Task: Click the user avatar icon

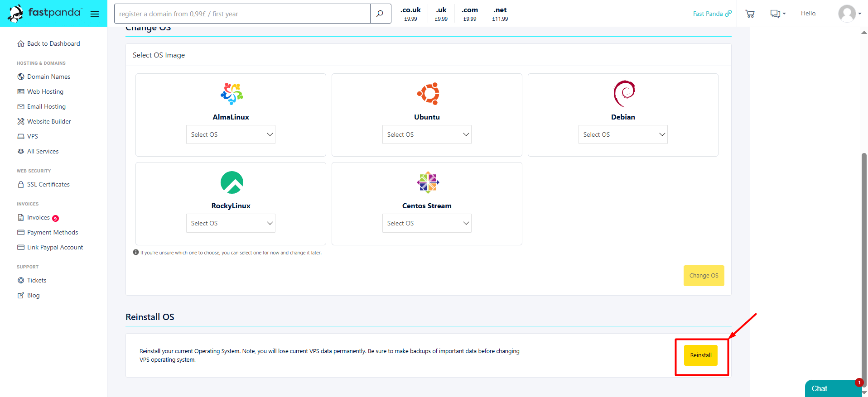Action: point(847,14)
